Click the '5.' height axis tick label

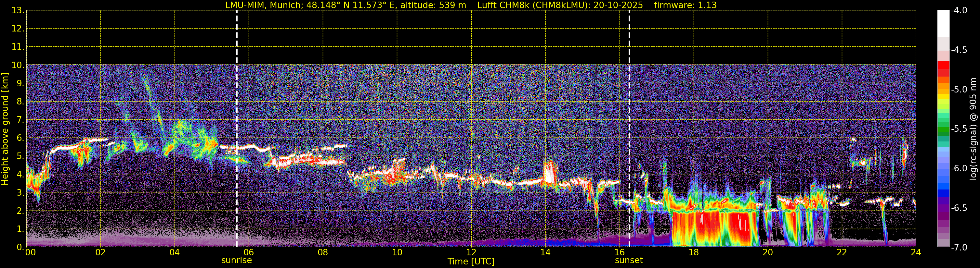20,156
